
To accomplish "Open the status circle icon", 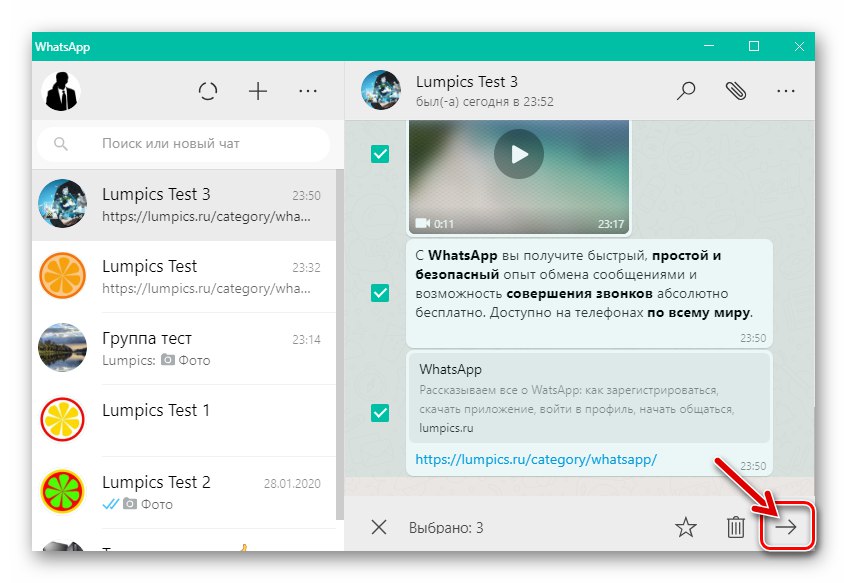I will (x=208, y=91).
